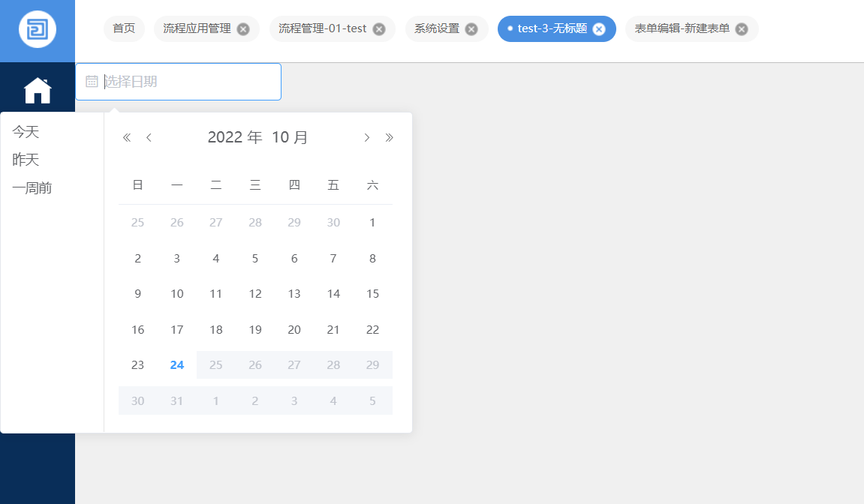Select October 9 in calendar
The width and height of the screenshot is (864, 504).
pos(138,294)
